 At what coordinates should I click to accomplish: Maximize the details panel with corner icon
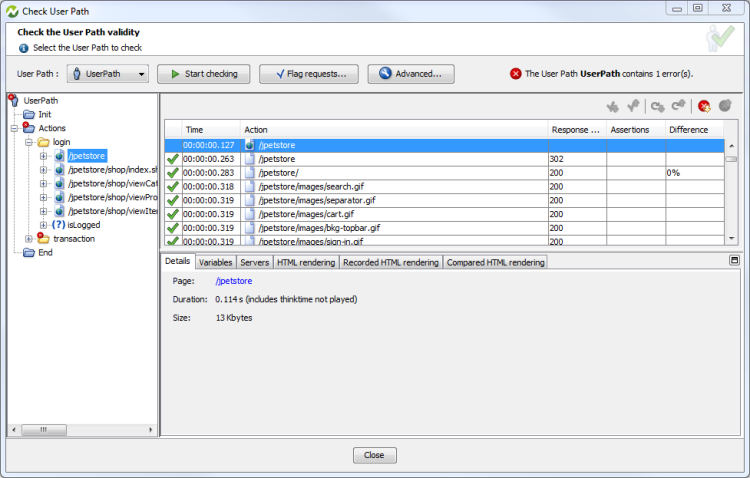[x=735, y=260]
